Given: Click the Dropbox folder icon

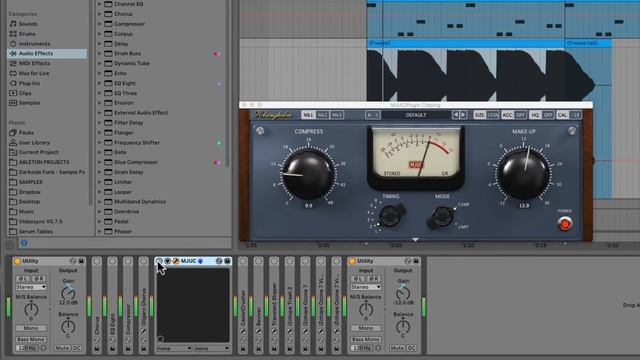Looking at the screenshot, I should point(13,192).
